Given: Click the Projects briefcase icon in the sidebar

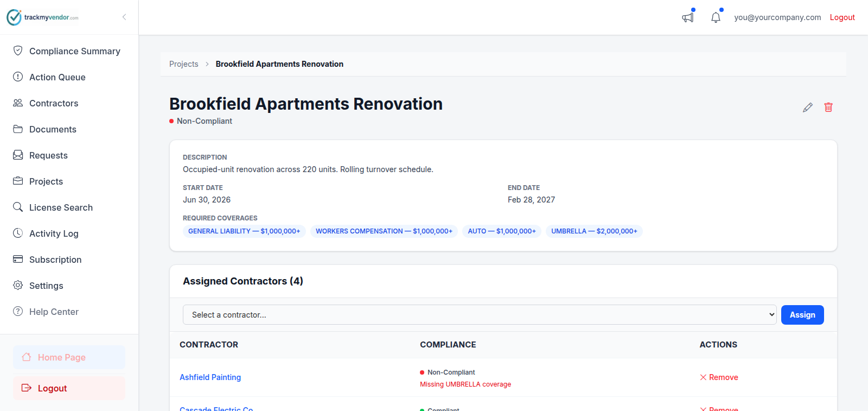Looking at the screenshot, I should point(18,181).
